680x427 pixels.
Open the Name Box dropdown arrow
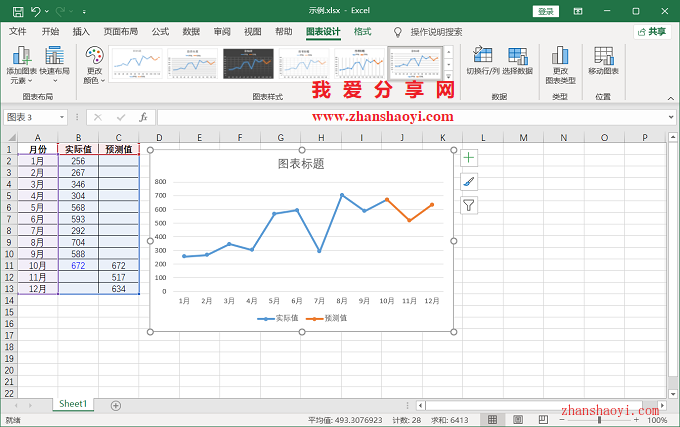tap(62, 117)
